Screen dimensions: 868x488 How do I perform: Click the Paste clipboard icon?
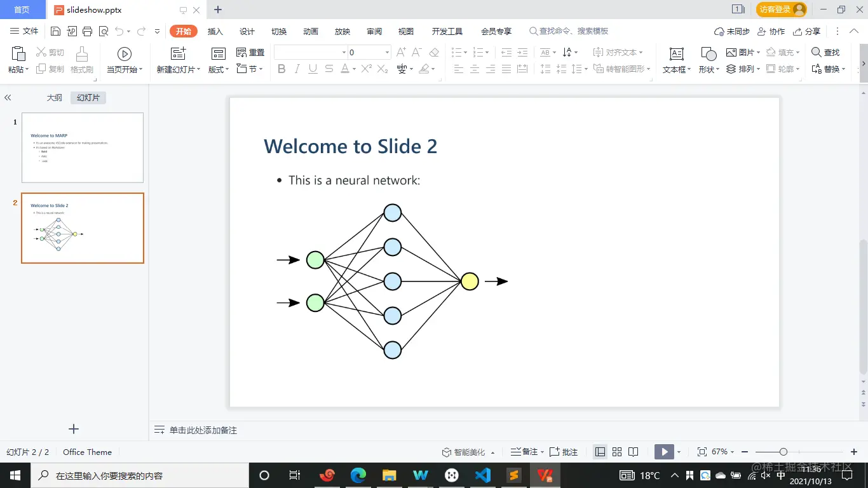point(18,53)
